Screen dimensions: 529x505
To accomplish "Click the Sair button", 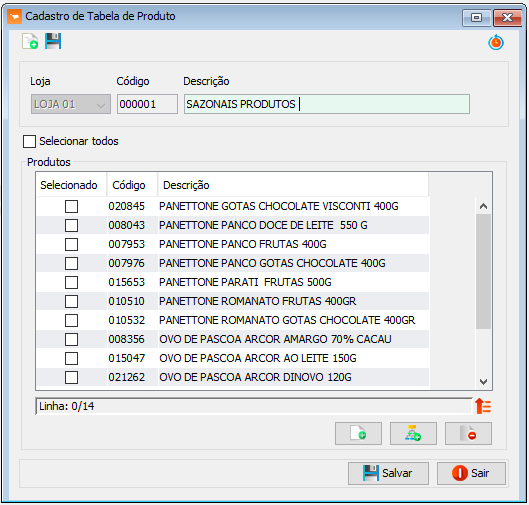I will click(471, 473).
